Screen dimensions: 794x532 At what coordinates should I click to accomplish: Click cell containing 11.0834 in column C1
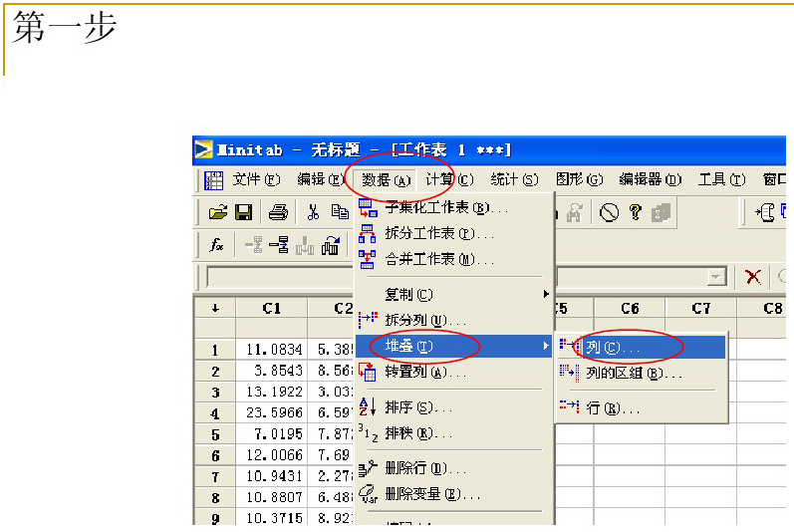coord(271,350)
